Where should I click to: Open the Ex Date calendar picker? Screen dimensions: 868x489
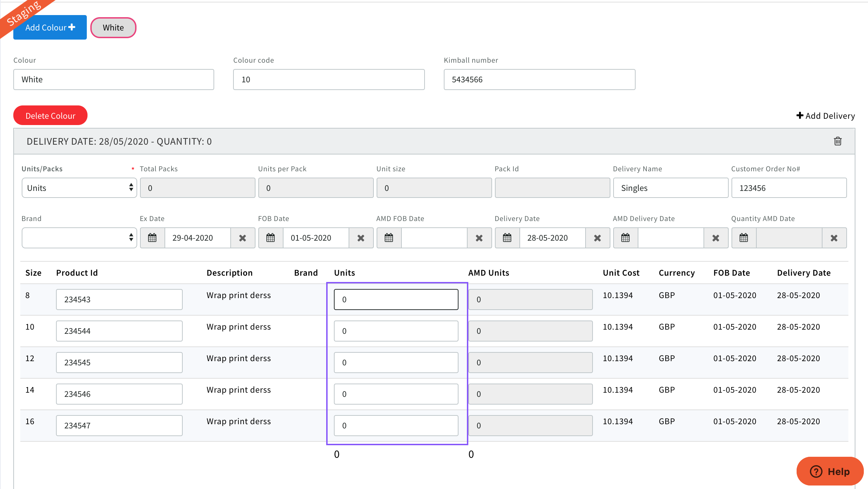coord(152,238)
